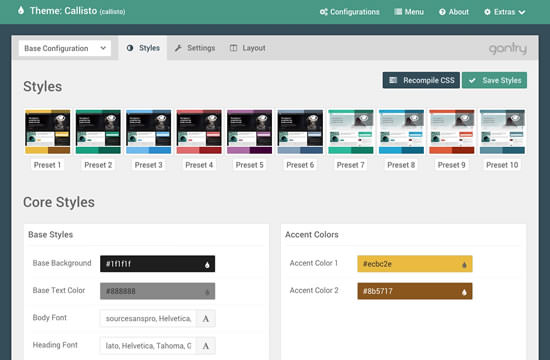Open font picker for Body Font

coord(206,319)
